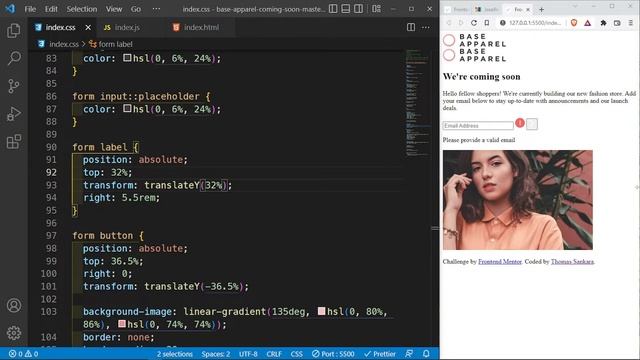Viewport: 640px width, 360px height.
Task: Open the Run and Debug view
Action: coord(13,114)
